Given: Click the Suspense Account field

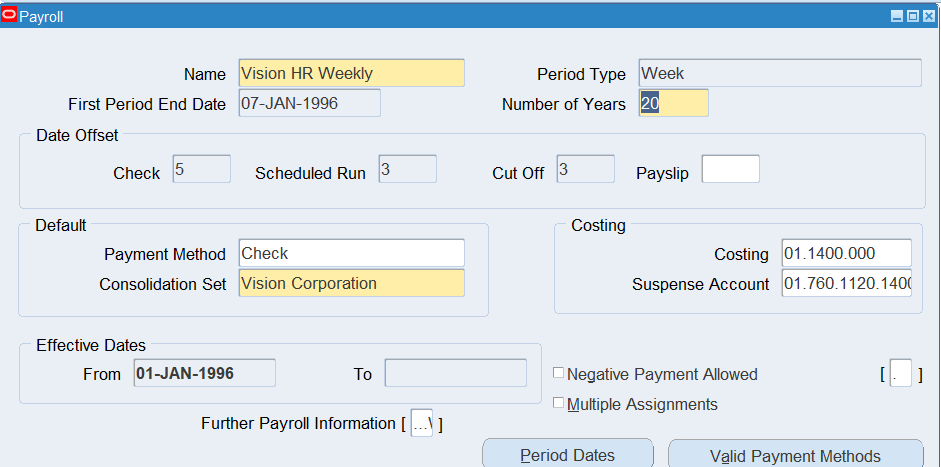Looking at the screenshot, I should point(846,283).
